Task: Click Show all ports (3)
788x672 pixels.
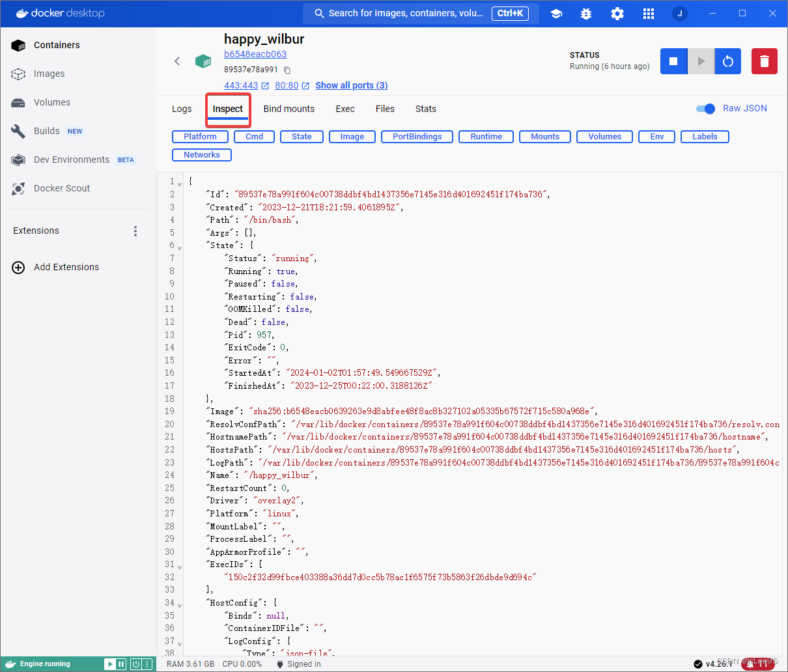Action: point(352,85)
